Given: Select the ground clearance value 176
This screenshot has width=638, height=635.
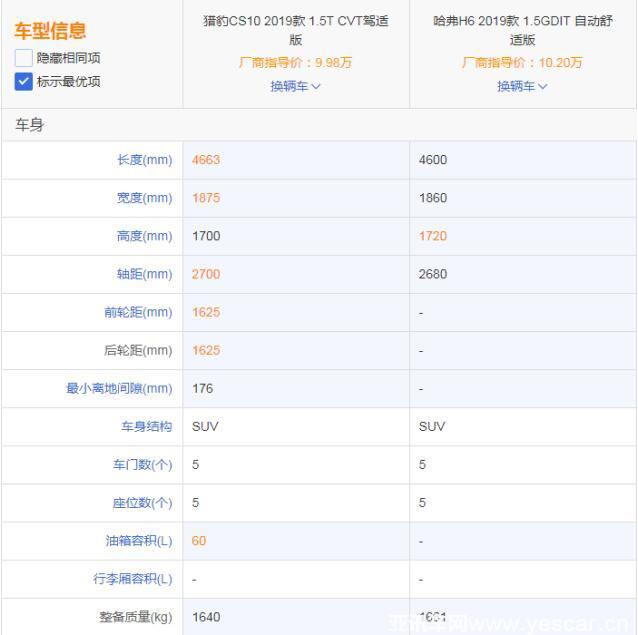Looking at the screenshot, I should click(x=203, y=388).
